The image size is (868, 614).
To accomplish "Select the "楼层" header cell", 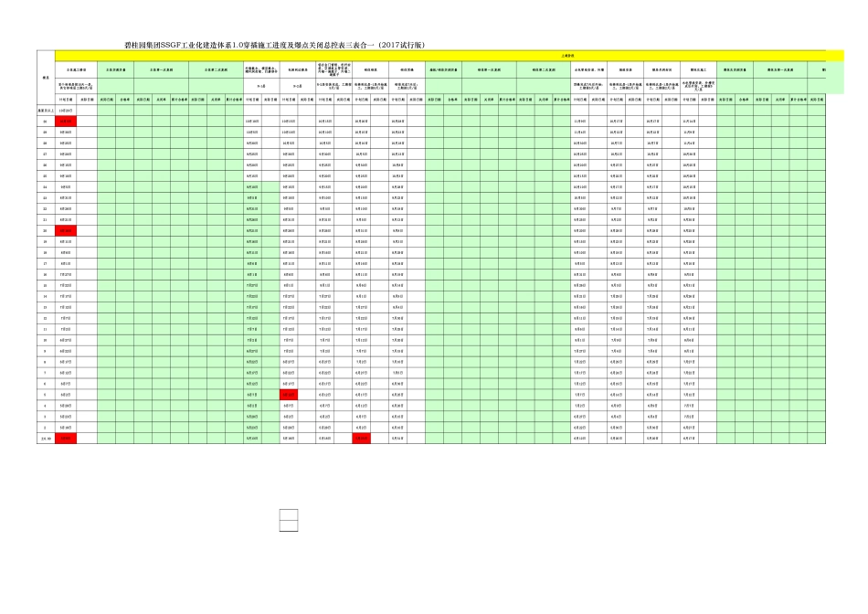I will pyautogui.click(x=46, y=77).
